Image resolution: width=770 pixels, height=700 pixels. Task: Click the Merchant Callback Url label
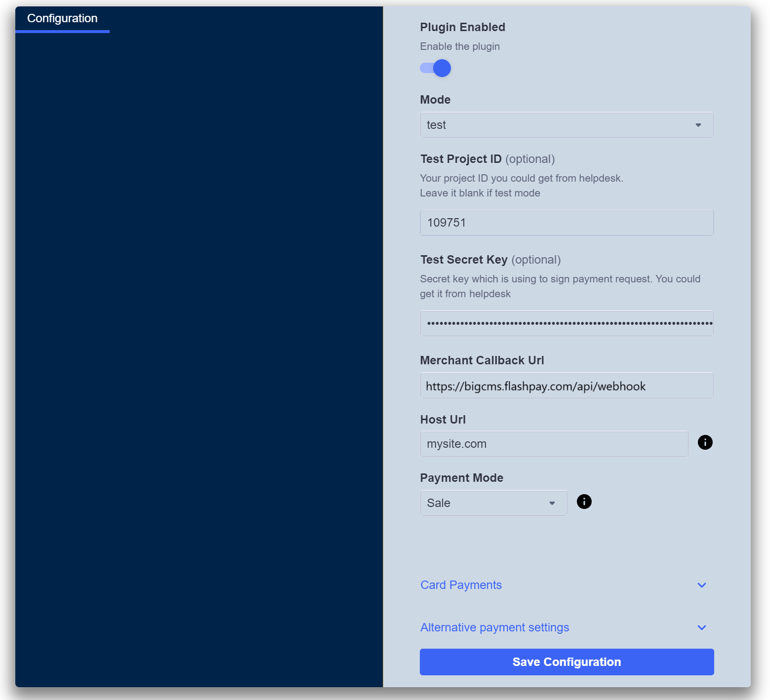(482, 360)
